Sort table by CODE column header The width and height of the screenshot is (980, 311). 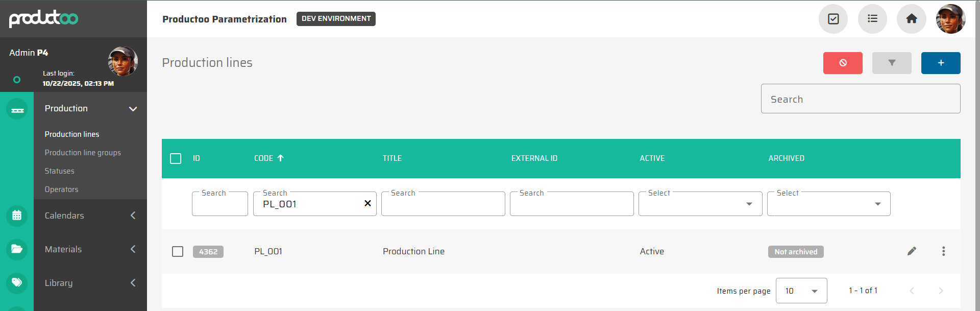(264, 158)
